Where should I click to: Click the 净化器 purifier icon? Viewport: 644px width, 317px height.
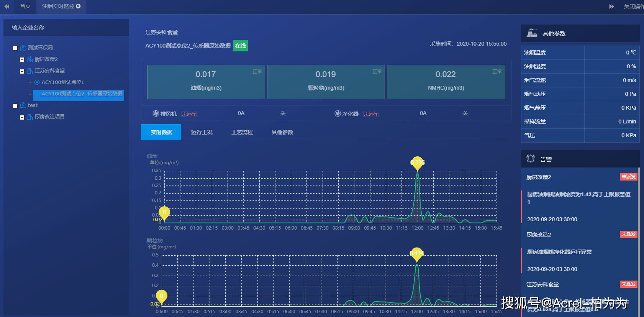click(338, 113)
